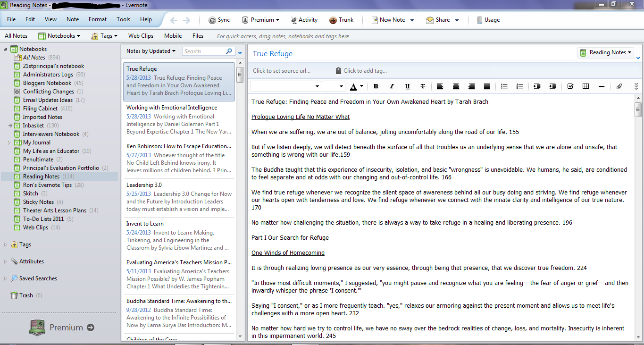Click the Share envelope button

438,20
